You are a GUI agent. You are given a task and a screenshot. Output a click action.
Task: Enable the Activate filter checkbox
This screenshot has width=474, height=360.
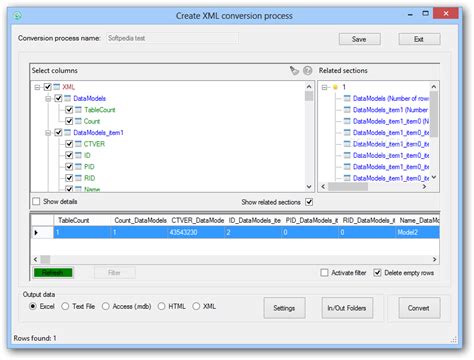click(x=324, y=273)
